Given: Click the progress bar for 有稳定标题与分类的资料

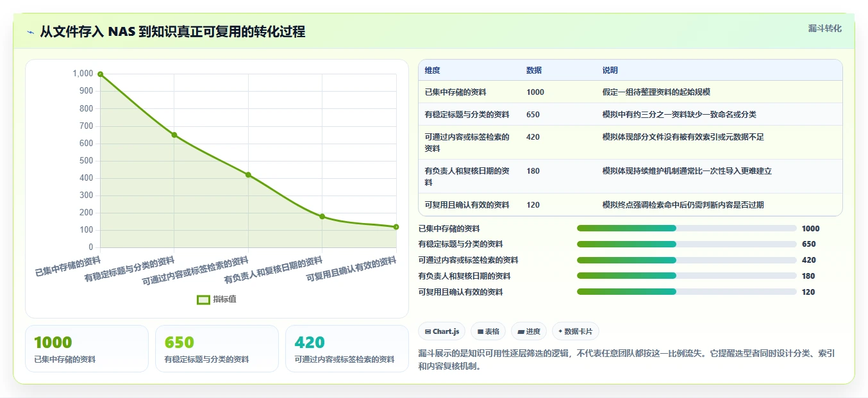Looking at the screenshot, I should coord(687,244).
